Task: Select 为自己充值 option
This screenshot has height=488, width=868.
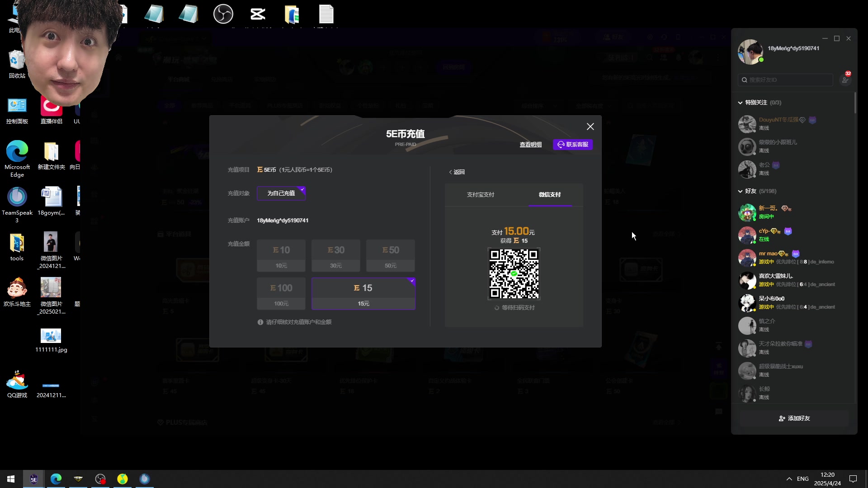Action: [281, 193]
